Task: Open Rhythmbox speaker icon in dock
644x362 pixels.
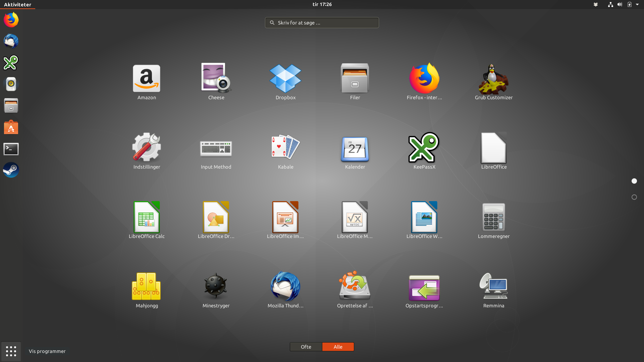Action: 11,84
